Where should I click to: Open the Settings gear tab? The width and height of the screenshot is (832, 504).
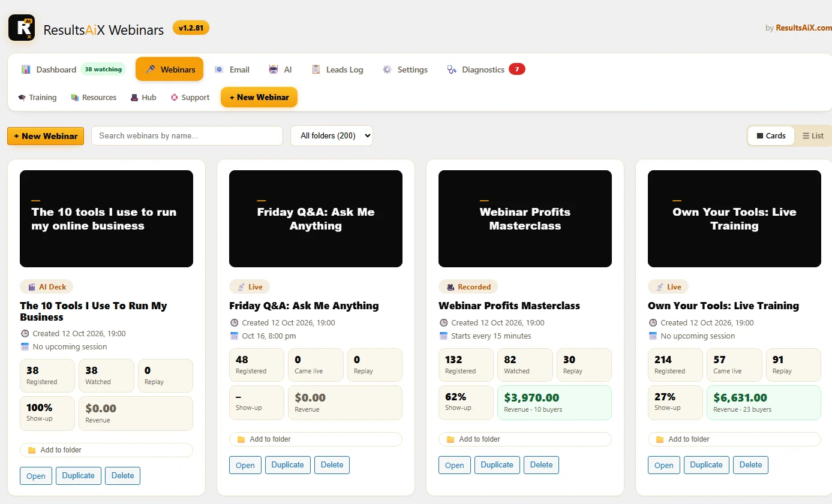(x=405, y=70)
